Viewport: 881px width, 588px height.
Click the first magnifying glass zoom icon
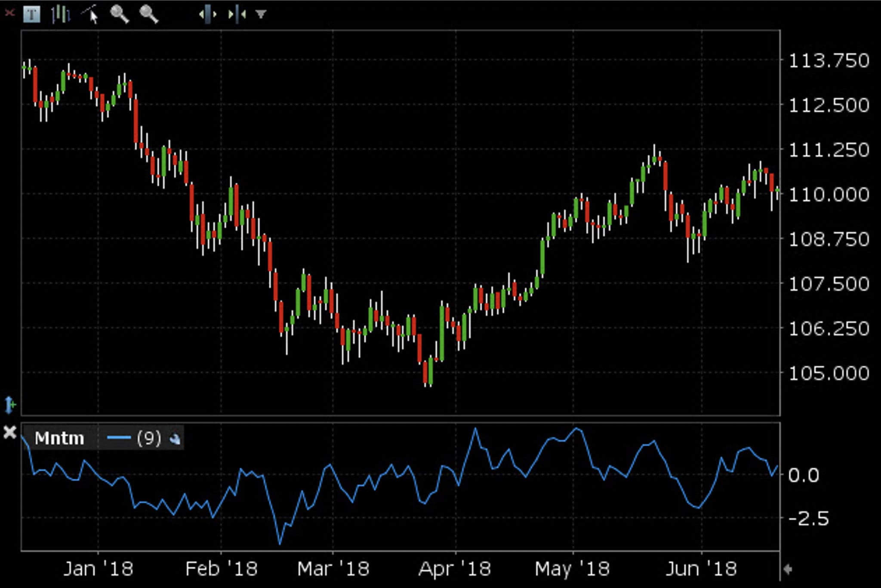[119, 14]
